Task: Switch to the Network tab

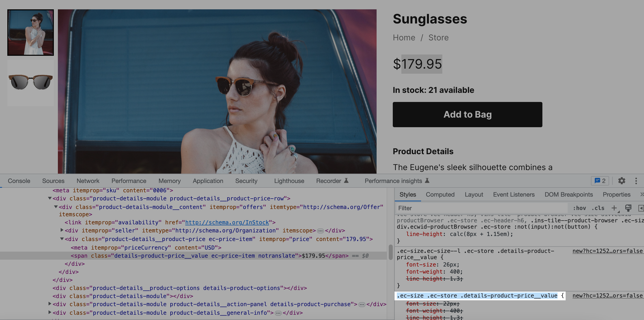Action: [88, 181]
